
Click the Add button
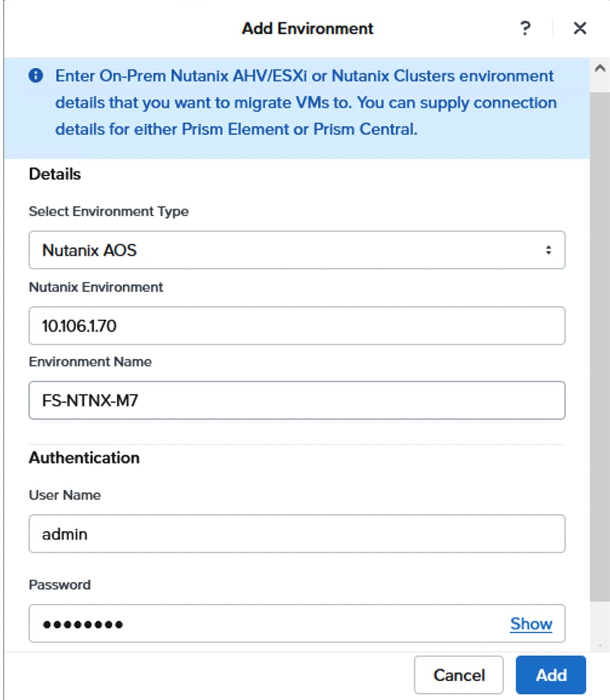pos(549,675)
